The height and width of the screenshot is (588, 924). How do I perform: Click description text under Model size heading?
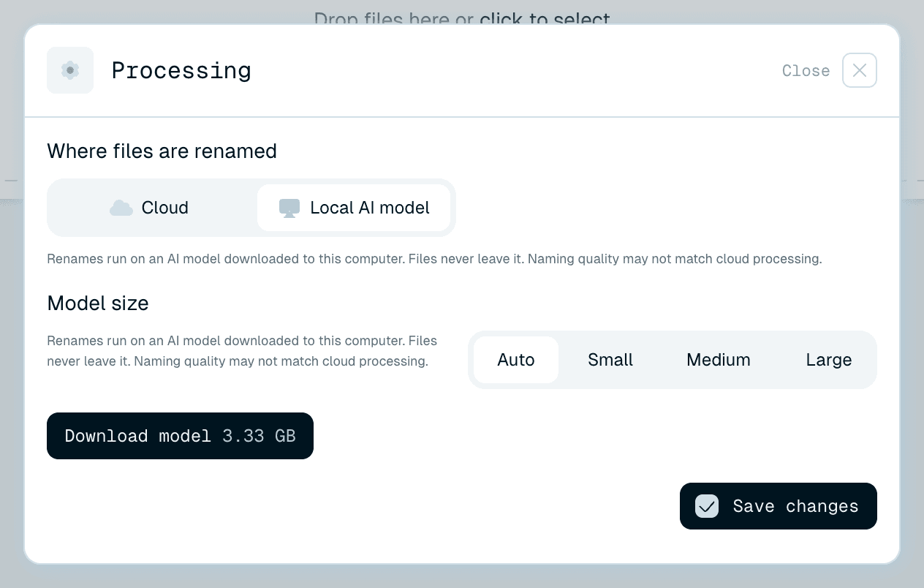tap(242, 351)
